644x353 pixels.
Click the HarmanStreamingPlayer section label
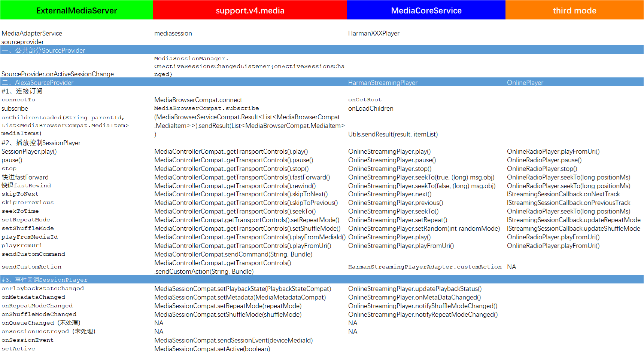383,83
